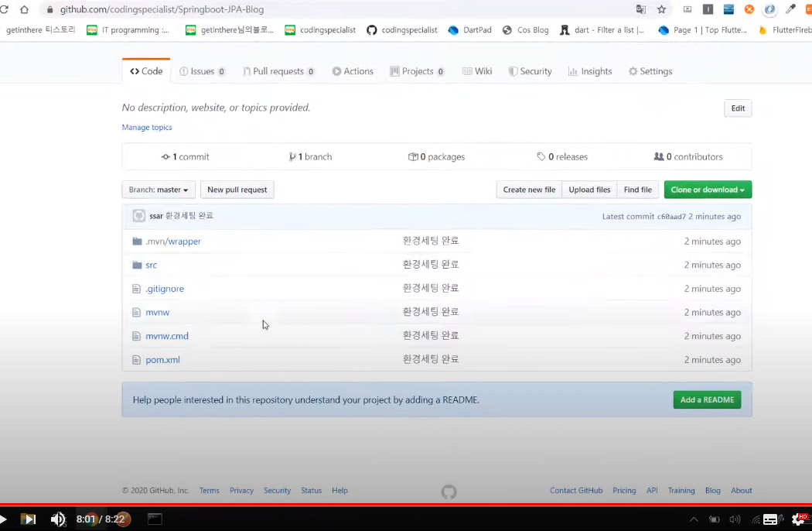The height and width of the screenshot is (531, 812).
Task: Switch to the Issues tab
Action: pos(202,71)
